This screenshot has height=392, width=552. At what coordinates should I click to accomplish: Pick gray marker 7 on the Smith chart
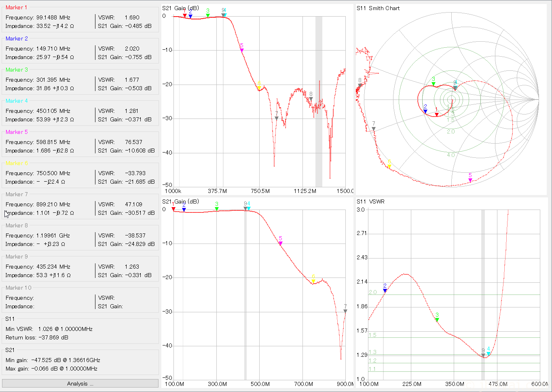tap(374, 129)
